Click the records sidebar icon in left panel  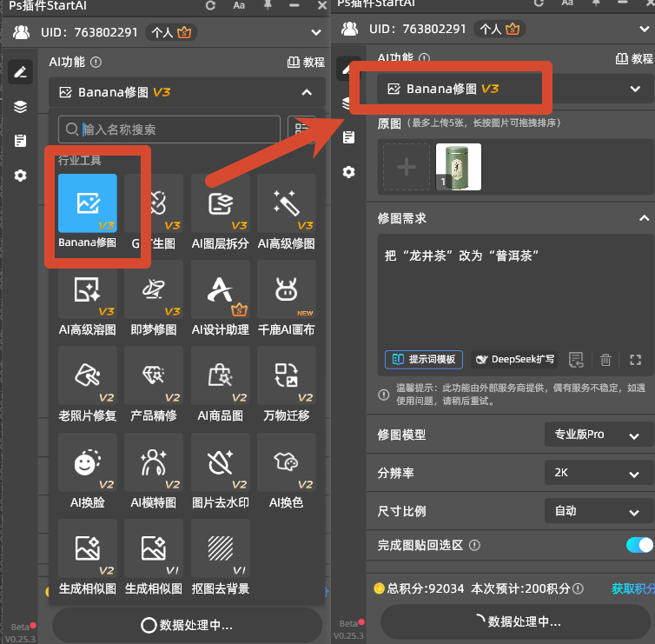[x=20, y=141]
